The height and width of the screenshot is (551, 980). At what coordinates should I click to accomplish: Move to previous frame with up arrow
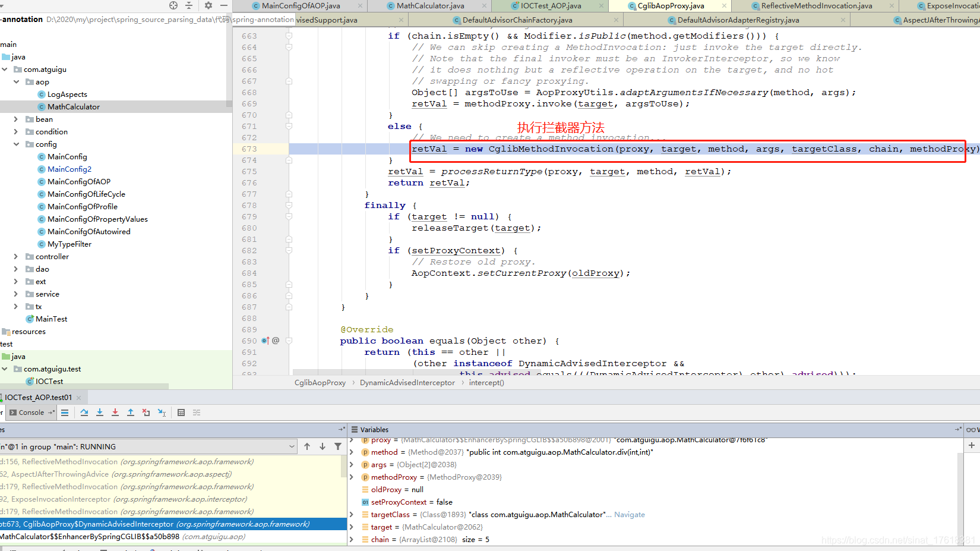(307, 446)
